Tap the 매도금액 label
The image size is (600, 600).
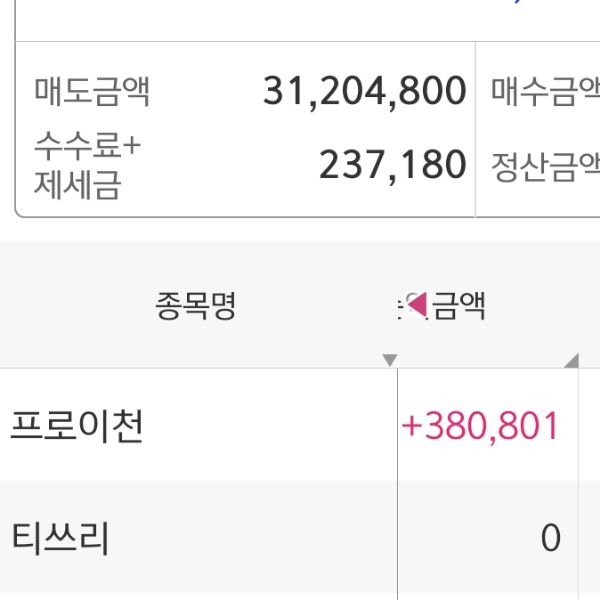92,92
